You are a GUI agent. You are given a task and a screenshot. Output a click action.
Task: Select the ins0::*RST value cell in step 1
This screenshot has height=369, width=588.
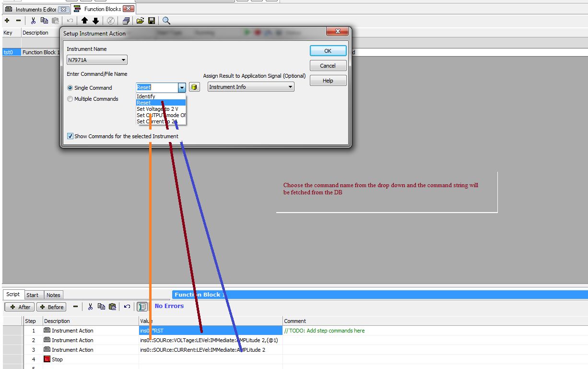210,331
